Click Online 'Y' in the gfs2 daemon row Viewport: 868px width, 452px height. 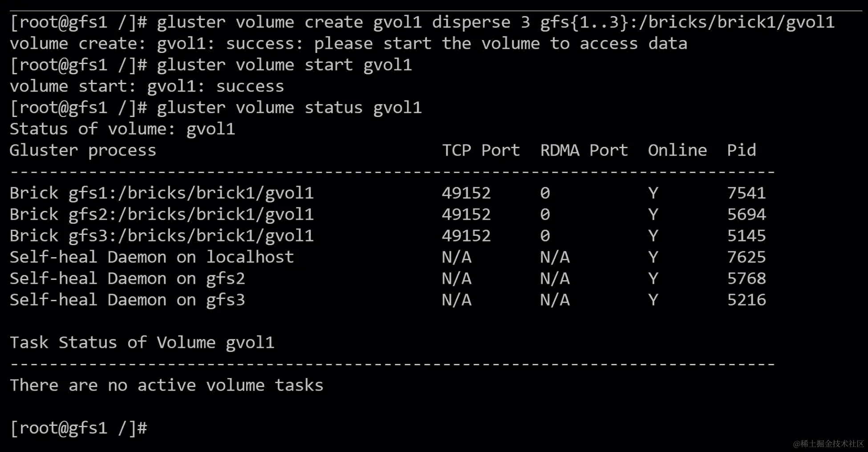(653, 278)
